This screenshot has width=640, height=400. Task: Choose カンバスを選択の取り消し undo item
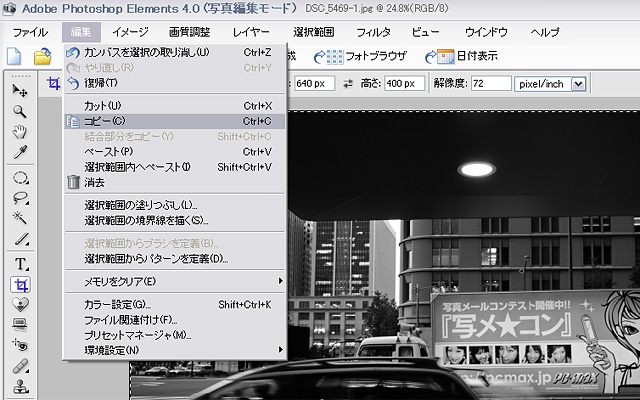(x=175, y=52)
